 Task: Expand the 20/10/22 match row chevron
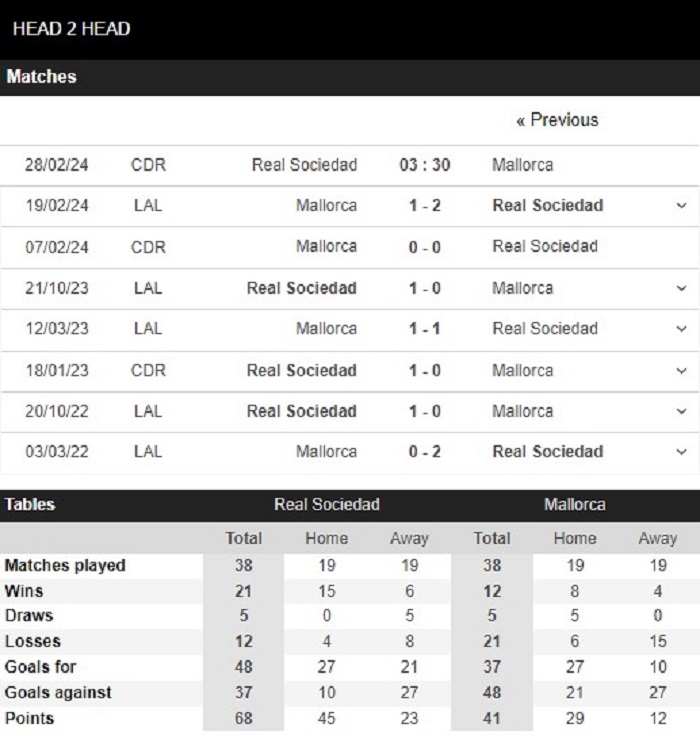coord(681,411)
